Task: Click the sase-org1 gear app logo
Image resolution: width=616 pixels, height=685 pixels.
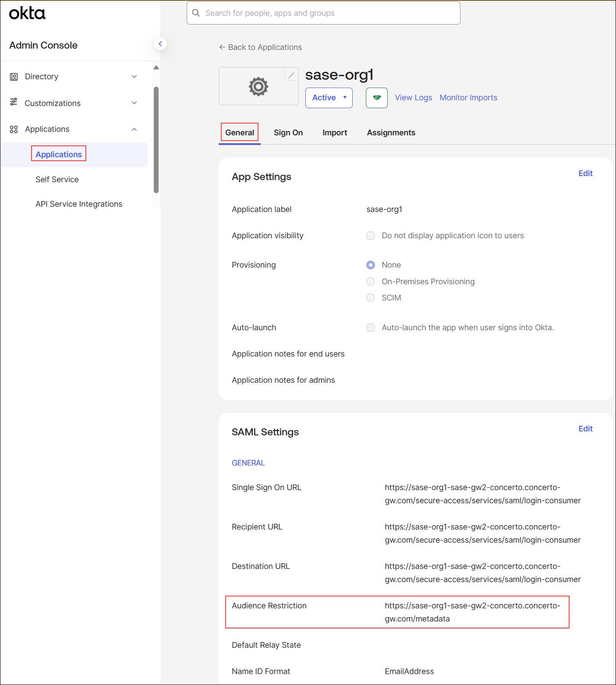Action: tap(258, 86)
